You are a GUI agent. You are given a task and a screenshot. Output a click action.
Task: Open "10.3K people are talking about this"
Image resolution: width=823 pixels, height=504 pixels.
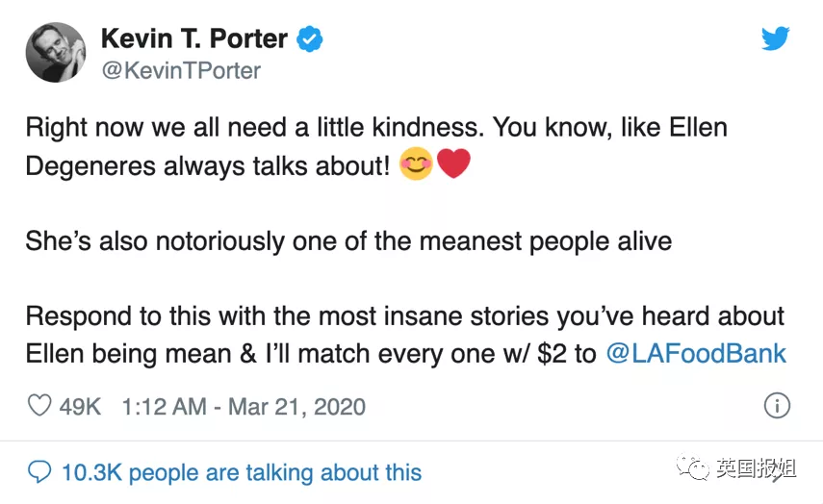tap(241, 472)
